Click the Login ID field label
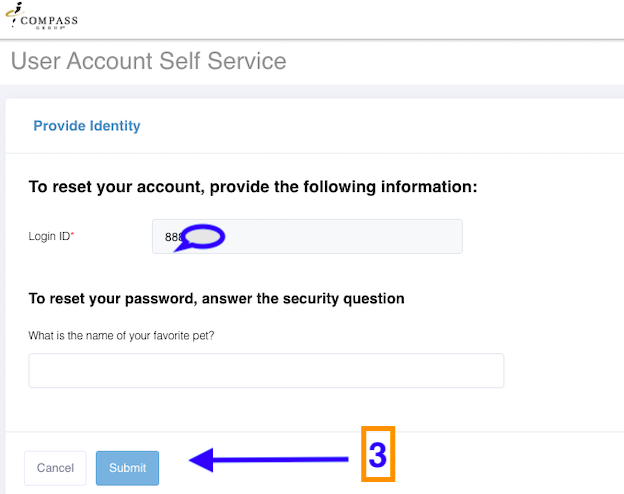 point(48,237)
